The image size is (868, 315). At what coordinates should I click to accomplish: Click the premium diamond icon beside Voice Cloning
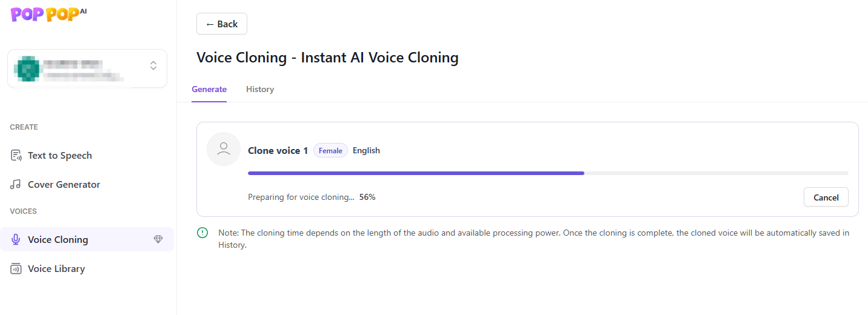point(158,240)
